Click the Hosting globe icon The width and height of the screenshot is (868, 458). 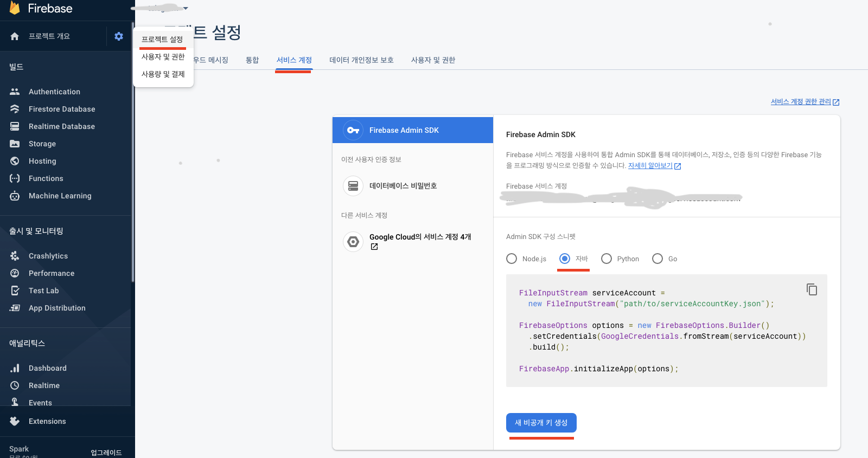(15, 161)
